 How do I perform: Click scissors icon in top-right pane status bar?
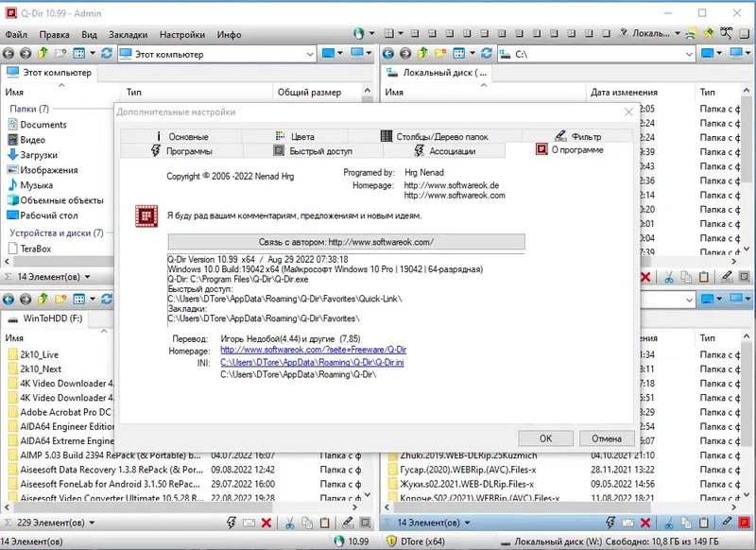point(669,277)
